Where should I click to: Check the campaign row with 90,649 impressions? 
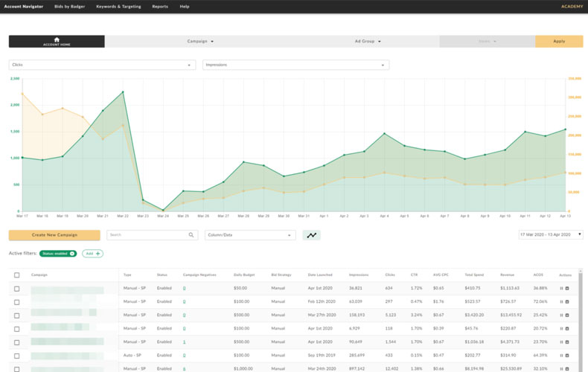click(17, 342)
